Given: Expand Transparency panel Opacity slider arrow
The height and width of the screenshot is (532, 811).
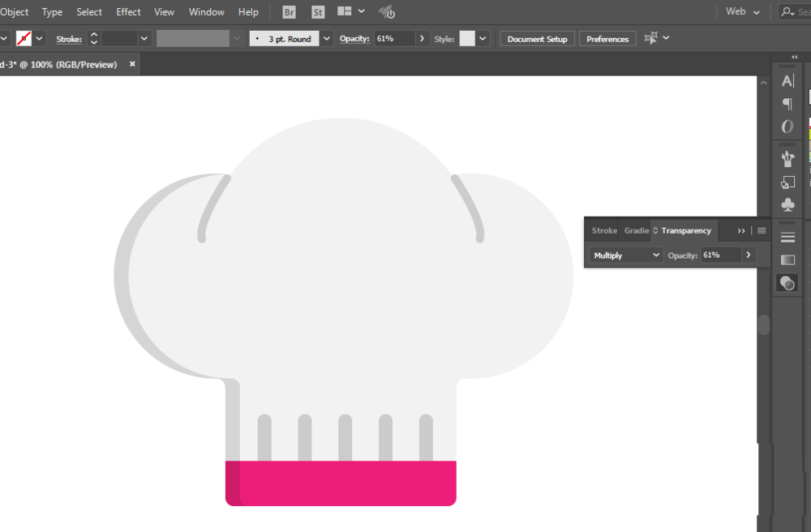Looking at the screenshot, I should [749, 255].
